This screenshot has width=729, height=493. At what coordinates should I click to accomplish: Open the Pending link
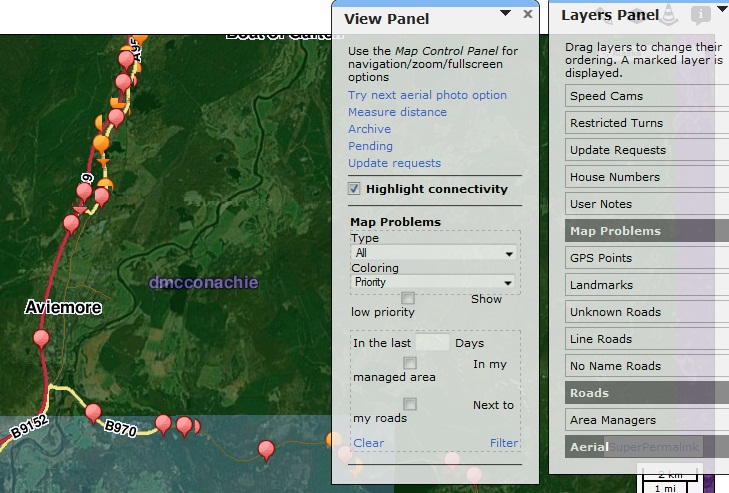pos(371,146)
